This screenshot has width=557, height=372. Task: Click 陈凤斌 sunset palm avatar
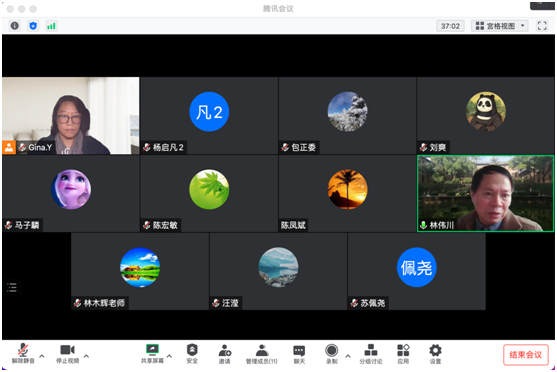tap(347, 189)
